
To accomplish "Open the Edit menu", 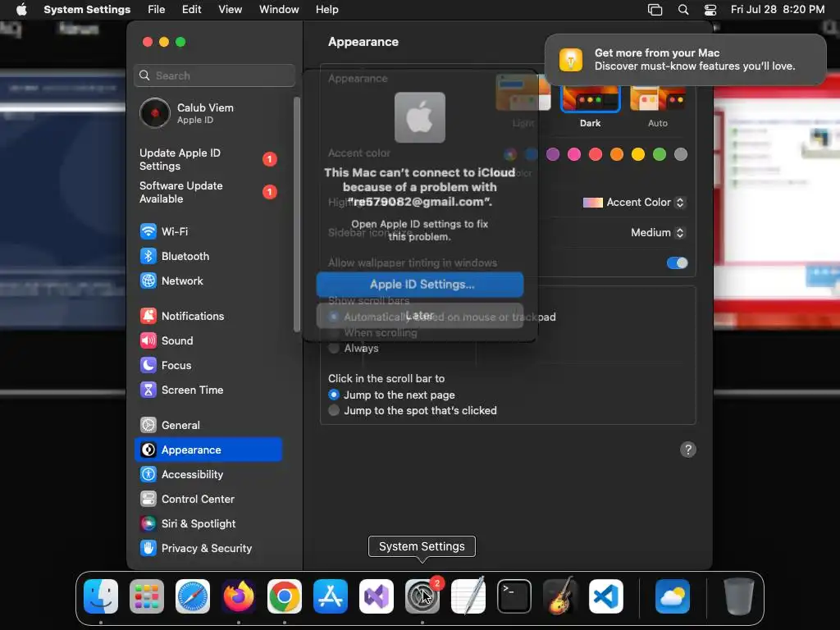I will (x=191, y=10).
